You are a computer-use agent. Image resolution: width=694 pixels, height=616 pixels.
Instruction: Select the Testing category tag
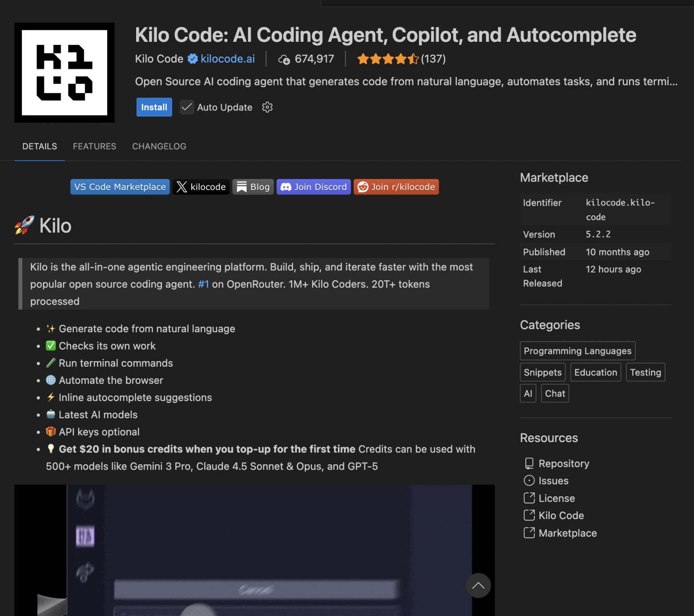tap(645, 372)
